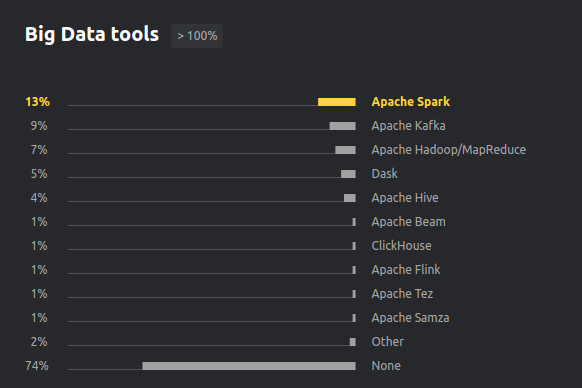Click the Other label

coord(388,342)
